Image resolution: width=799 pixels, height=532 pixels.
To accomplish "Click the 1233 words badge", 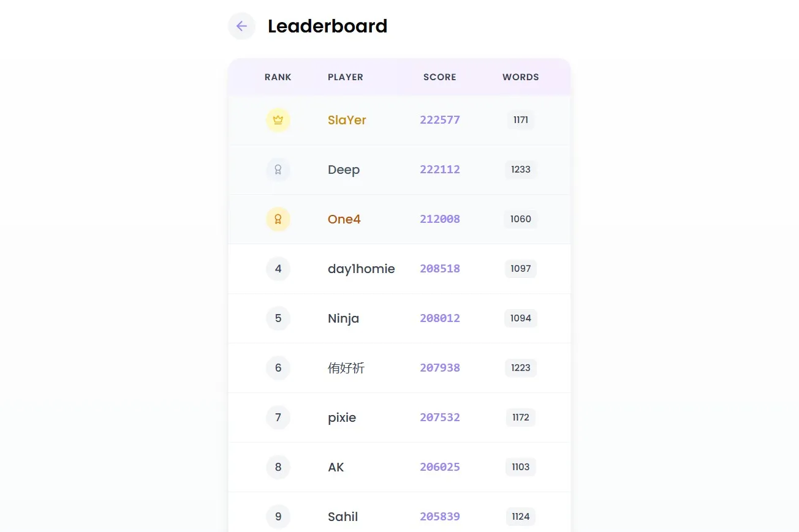I will click(521, 170).
